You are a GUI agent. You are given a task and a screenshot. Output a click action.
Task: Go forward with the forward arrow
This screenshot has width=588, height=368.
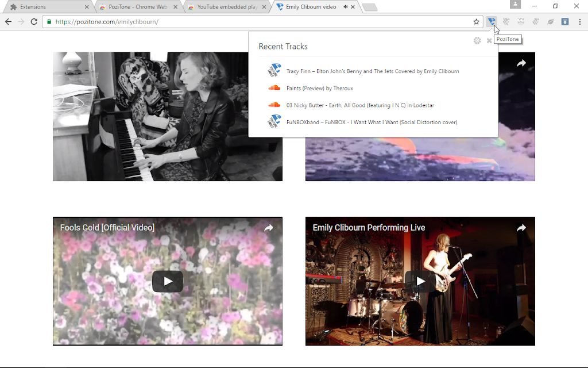point(21,22)
